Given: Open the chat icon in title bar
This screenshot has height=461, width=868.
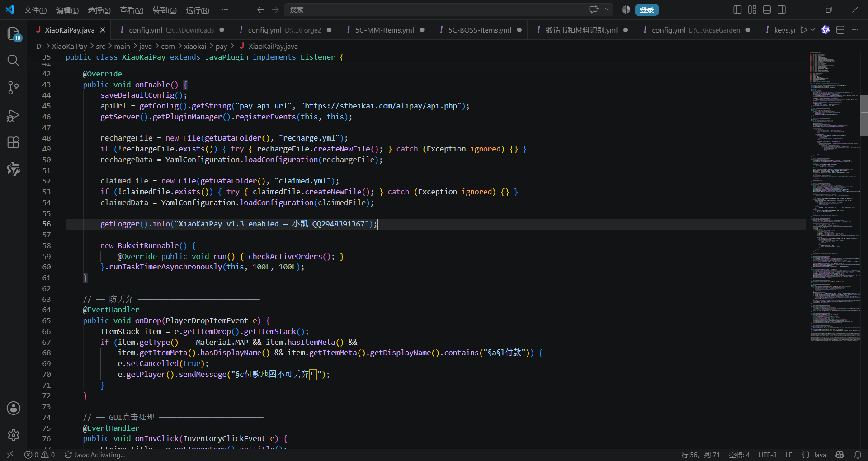Looking at the screenshot, I should pos(594,9).
